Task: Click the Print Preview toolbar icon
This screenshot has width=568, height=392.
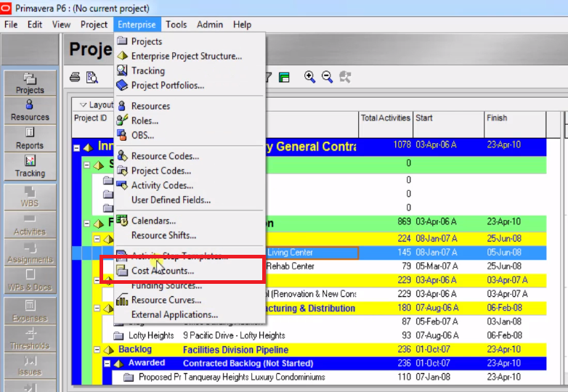Action: tap(92, 77)
